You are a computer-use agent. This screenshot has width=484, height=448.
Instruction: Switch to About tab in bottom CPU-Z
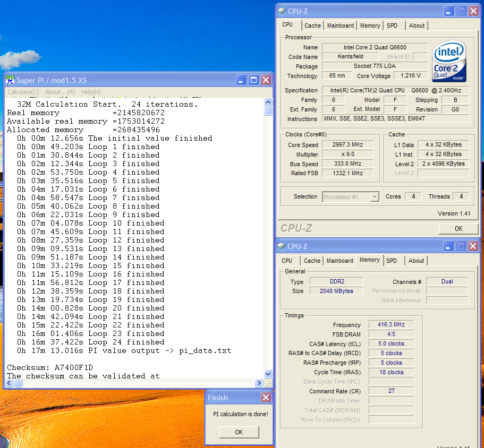(416, 261)
